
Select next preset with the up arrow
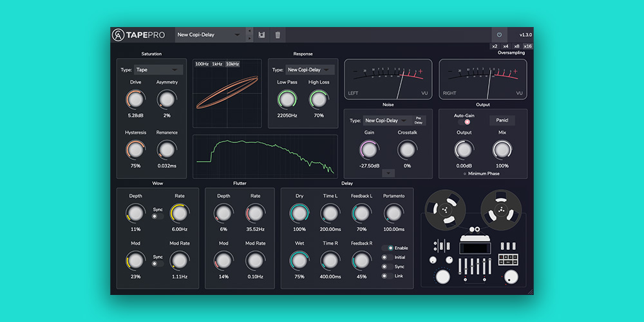point(250,31)
